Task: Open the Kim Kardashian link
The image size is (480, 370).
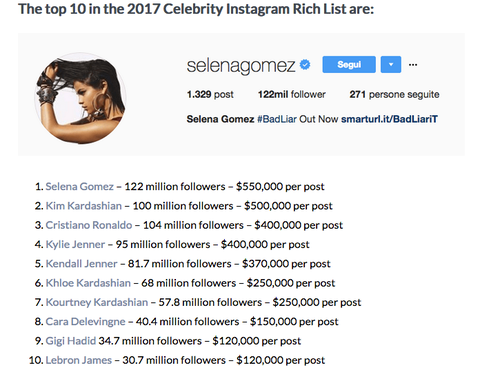Action: click(x=84, y=206)
